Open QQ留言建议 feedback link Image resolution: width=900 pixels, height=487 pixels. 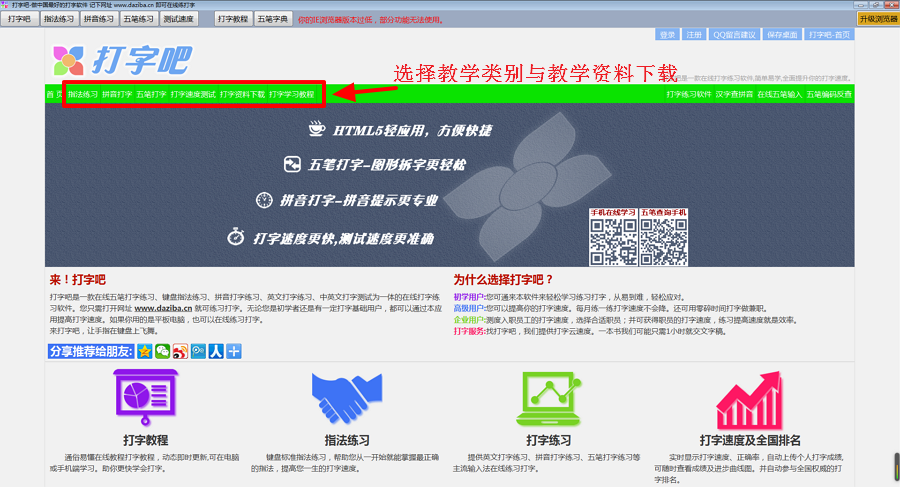click(x=734, y=34)
